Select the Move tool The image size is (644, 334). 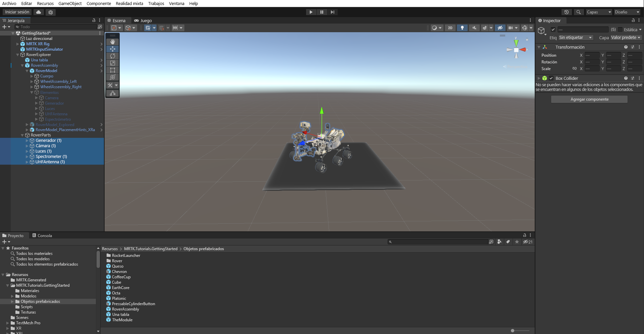point(113,49)
